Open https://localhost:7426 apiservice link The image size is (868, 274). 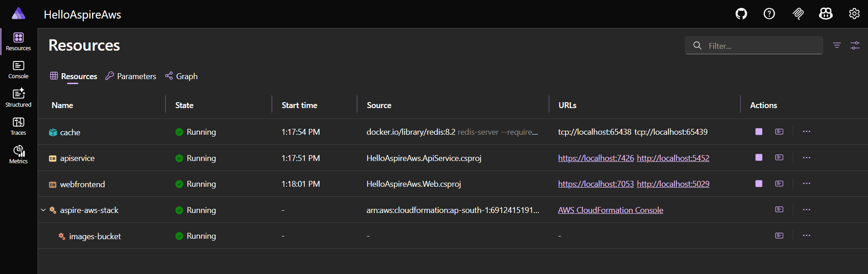point(596,158)
